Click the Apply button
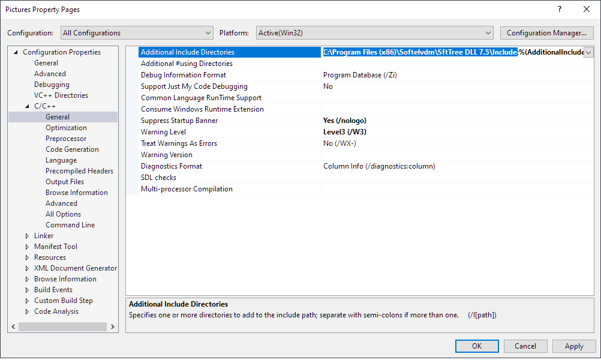 pyautogui.click(x=574, y=346)
